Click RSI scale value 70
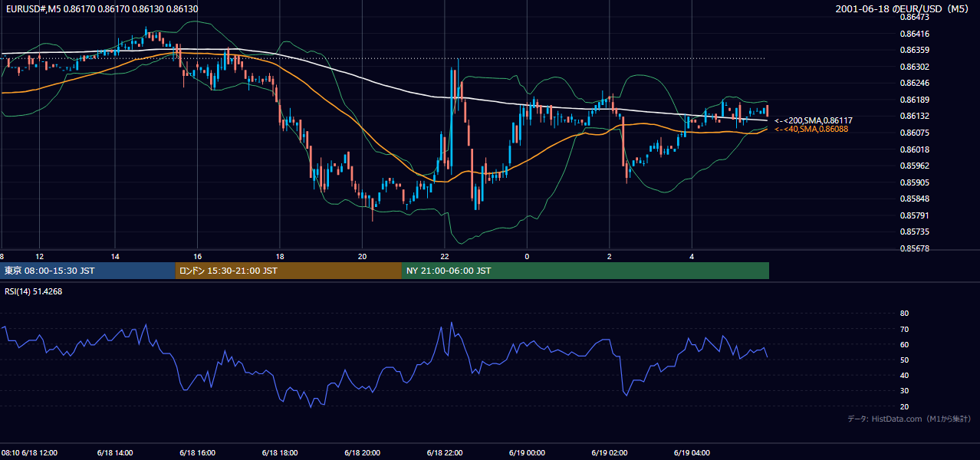Screen dimensions: 980x460 904,329
